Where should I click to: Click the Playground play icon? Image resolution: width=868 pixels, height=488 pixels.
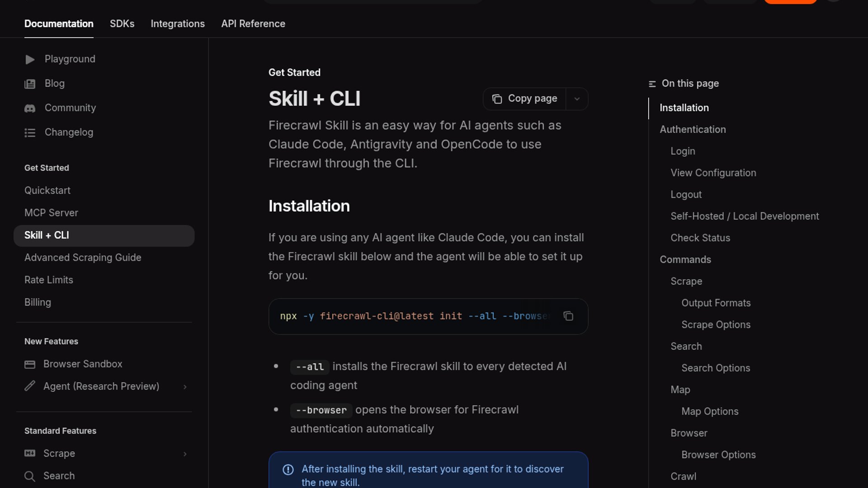tap(30, 60)
